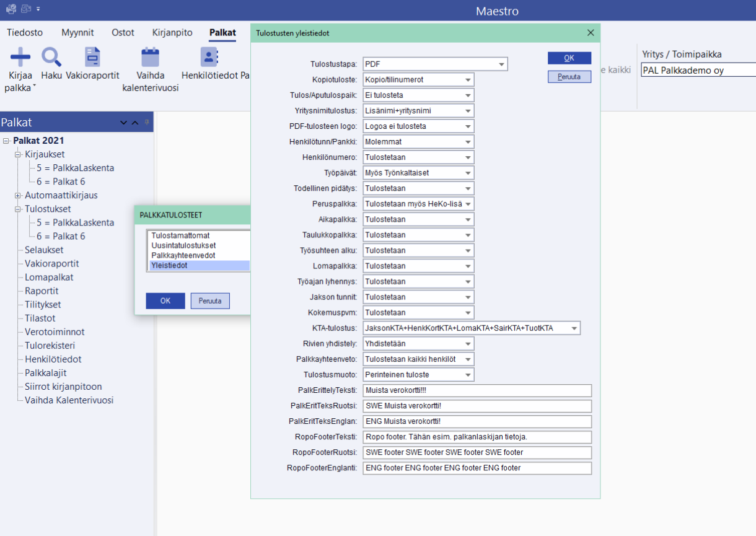
Task: Switch to the Myynnit tab
Action: [77, 32]
